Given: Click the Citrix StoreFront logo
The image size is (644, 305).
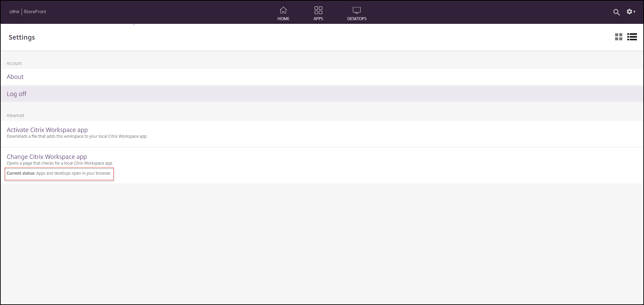Looking at the screenshot, I should click(x=28, y=12).
